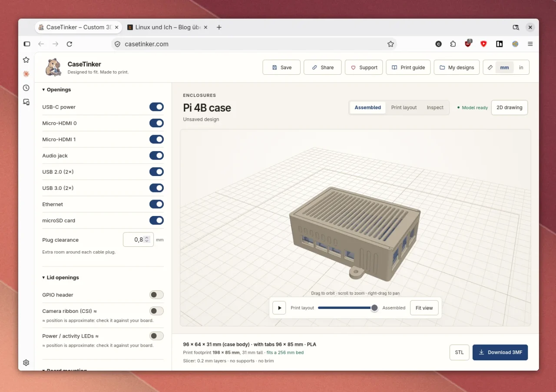Image resolution: width=556 pixels, height=392 pixels.
Task: Turn off the Audio jack opening
Action: 156,156
